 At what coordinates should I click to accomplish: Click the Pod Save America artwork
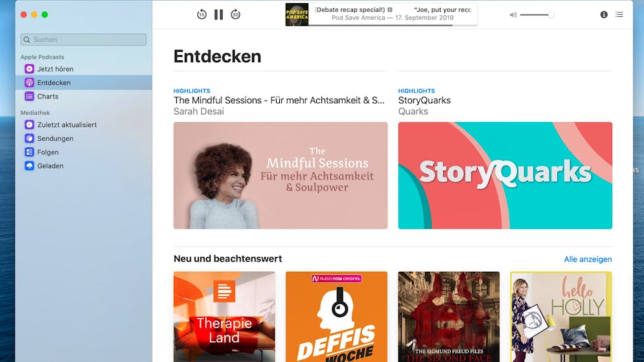297,15
